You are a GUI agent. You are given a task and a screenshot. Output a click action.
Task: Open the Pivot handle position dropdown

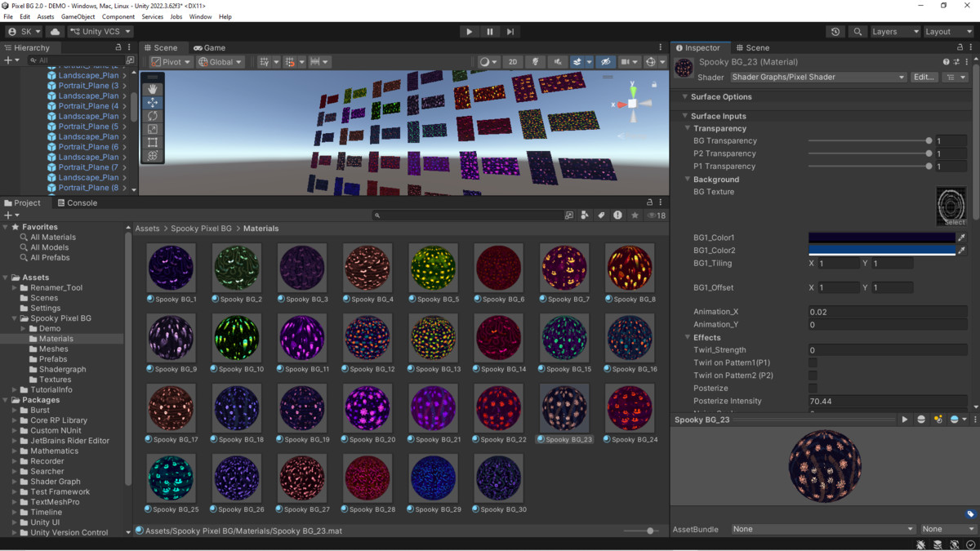pos(171,62)
